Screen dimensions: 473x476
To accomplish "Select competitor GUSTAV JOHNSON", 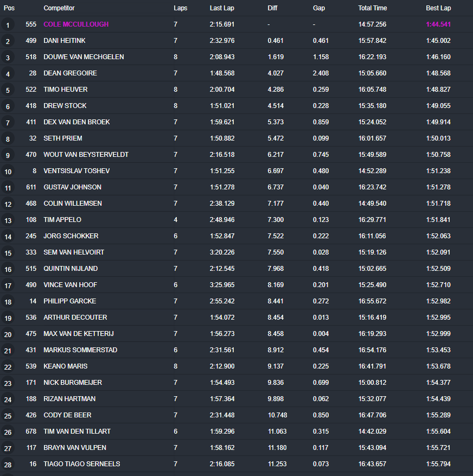I will (73, 187).
